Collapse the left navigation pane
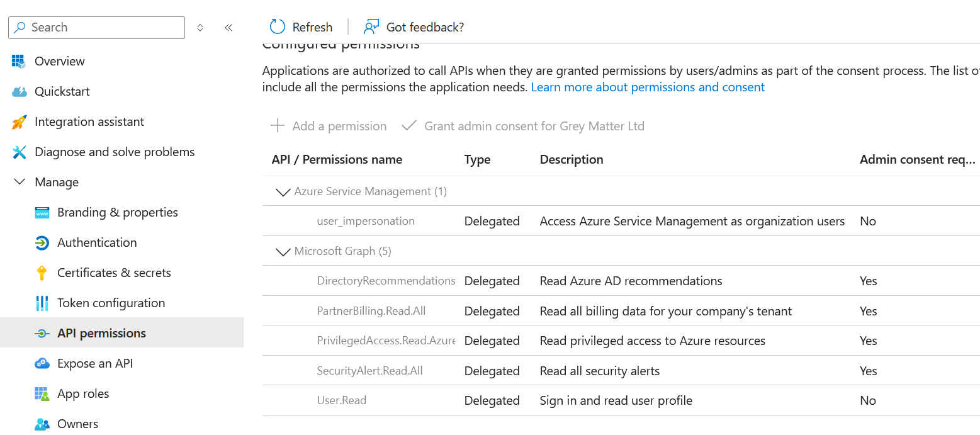The height and width of the screenshot is (435, 980). pyautogui.click(x=228, y=27)
